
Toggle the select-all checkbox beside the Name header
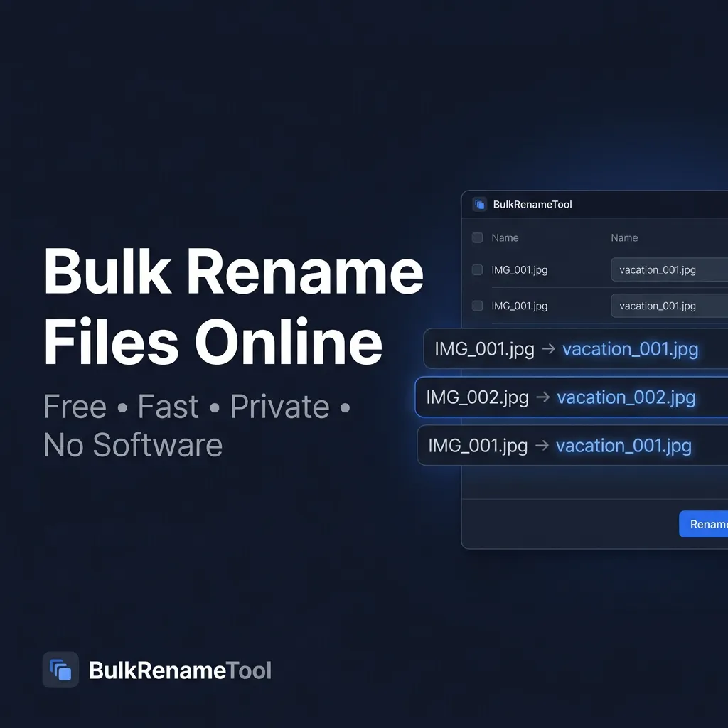coord(477,237)
